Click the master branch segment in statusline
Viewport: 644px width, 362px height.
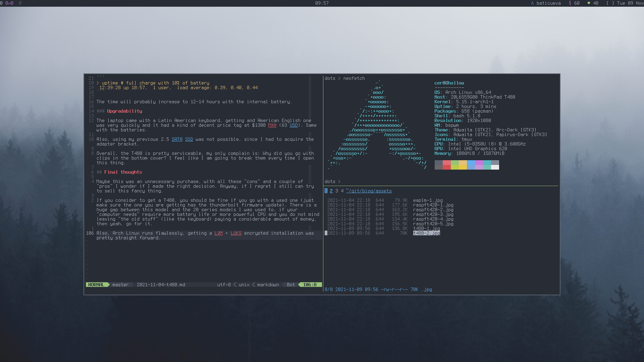click(120, 285)
